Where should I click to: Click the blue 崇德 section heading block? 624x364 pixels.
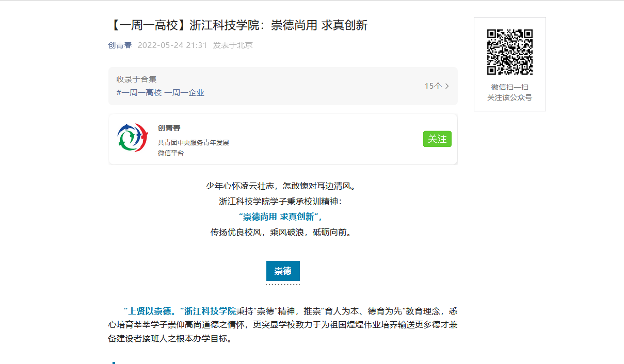point(283,271)
